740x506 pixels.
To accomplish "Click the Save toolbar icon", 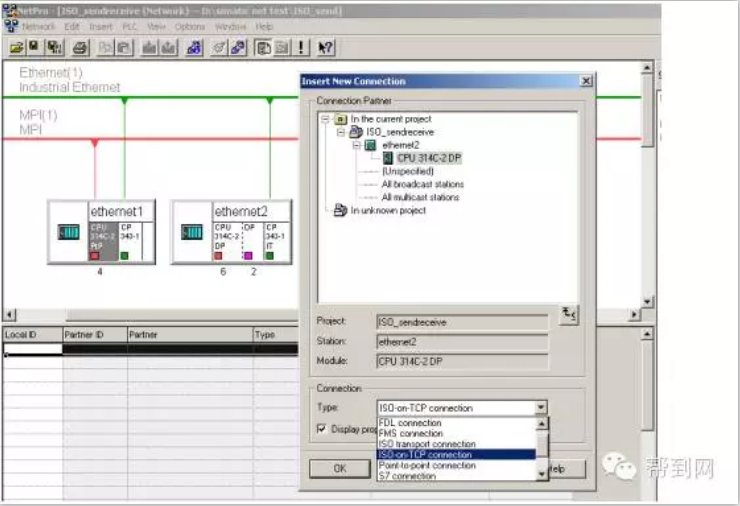I will click(x=34, y=47).
